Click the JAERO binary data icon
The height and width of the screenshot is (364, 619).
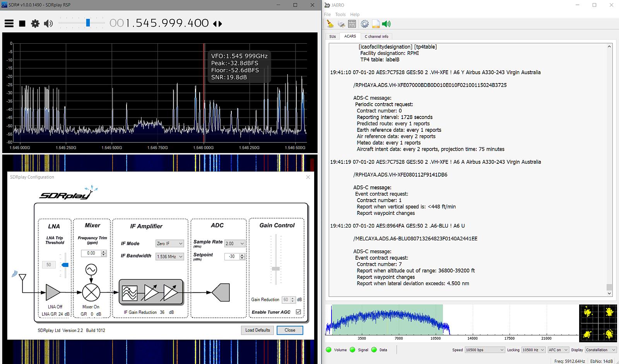point(352,24)
